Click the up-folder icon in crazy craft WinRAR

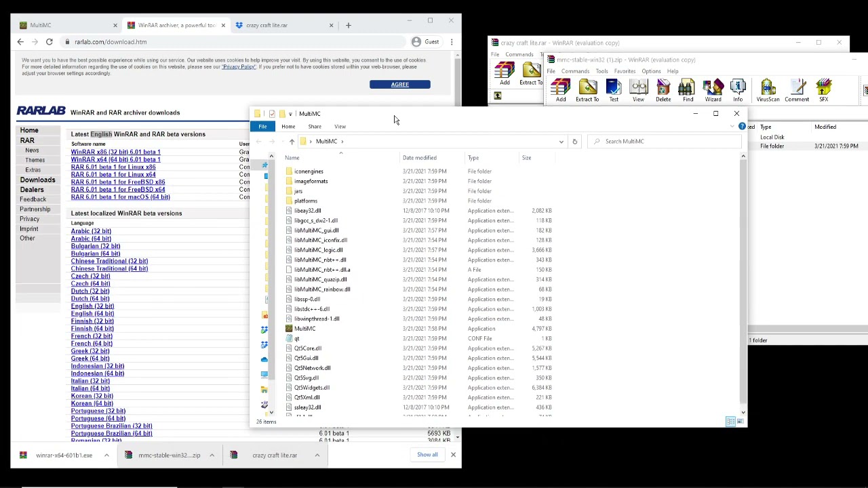pyautogui.click(x=497, y=96)
